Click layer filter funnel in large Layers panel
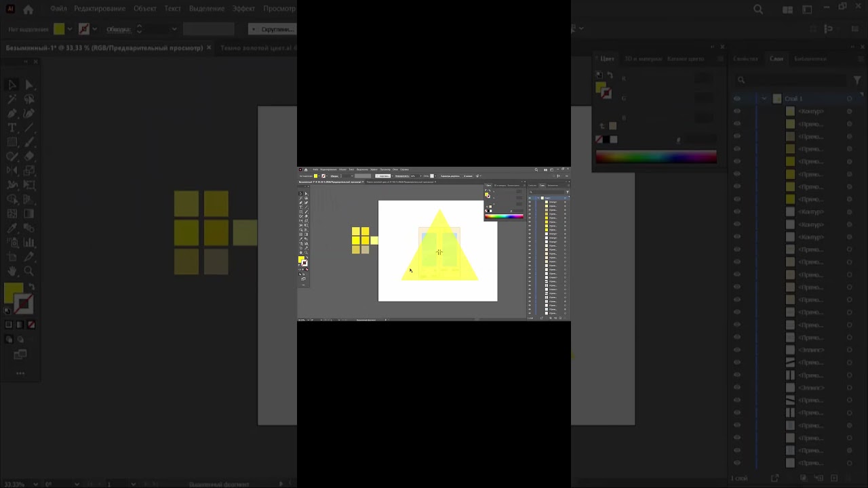The height and width of the screenshot is (488, 868). (857, 80)
